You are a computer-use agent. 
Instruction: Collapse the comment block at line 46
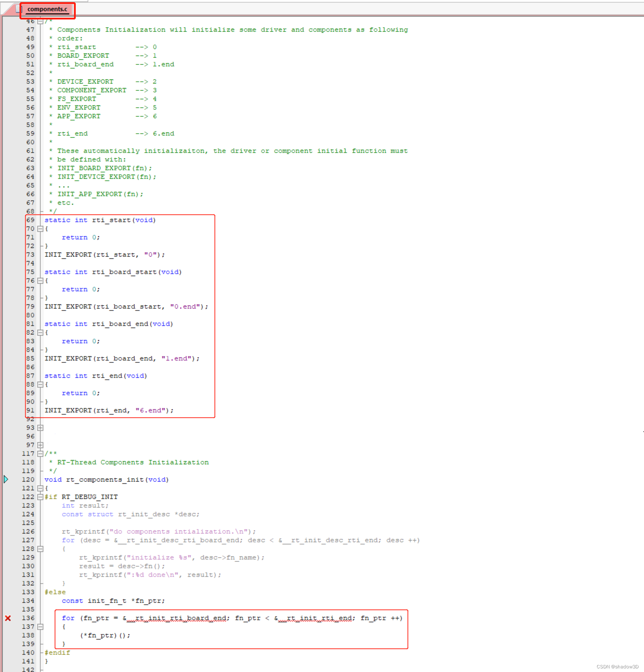pyautogui.click(x=40, y=21)
